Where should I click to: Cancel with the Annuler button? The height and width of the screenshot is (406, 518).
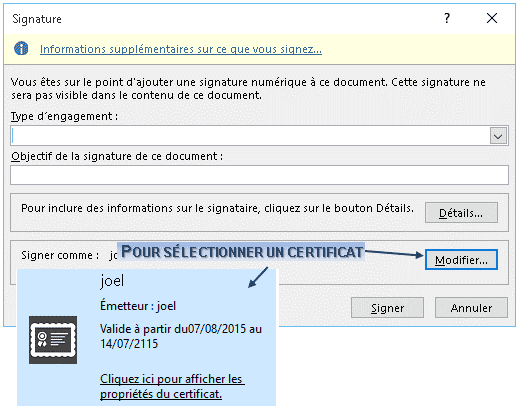[x=471, y=308]
